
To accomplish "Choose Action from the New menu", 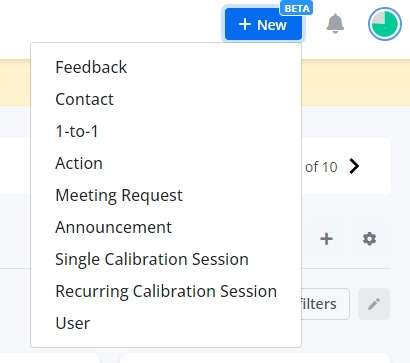I will click(79, 163).
